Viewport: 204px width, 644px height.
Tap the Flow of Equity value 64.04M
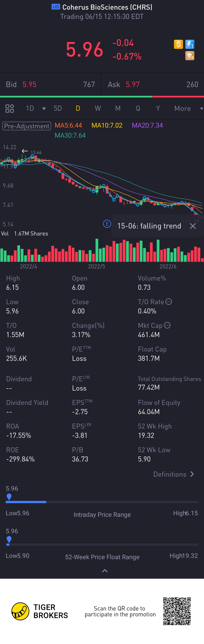pos(149,412)
